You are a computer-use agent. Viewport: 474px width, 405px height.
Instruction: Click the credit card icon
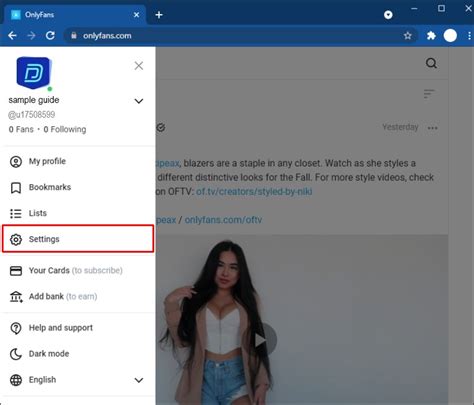pos(16,271)
